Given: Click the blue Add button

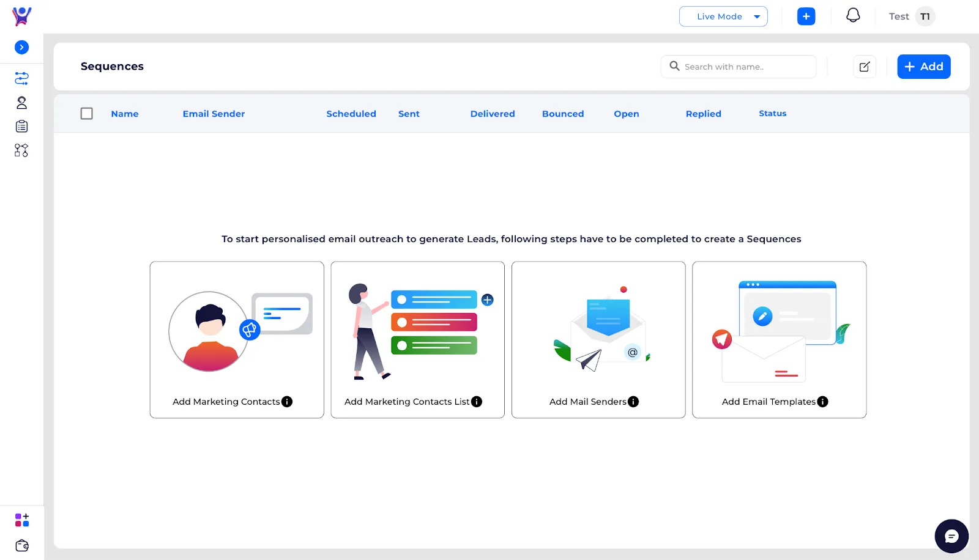Looking at the screenshot, I should (x=924, y=67).
